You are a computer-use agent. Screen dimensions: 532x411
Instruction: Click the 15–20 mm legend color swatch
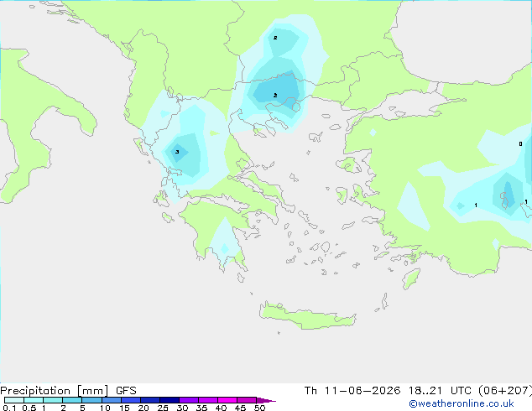(x=130, y=400)
